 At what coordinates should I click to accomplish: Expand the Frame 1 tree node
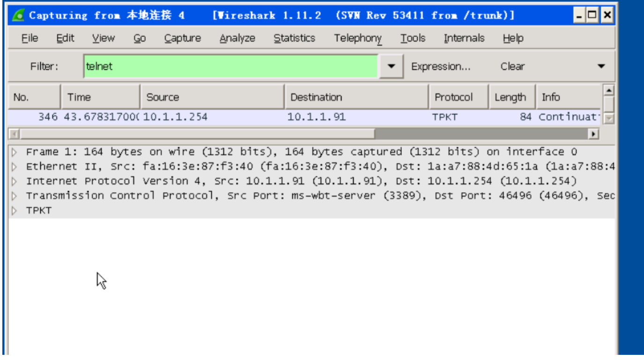point(15,152)
